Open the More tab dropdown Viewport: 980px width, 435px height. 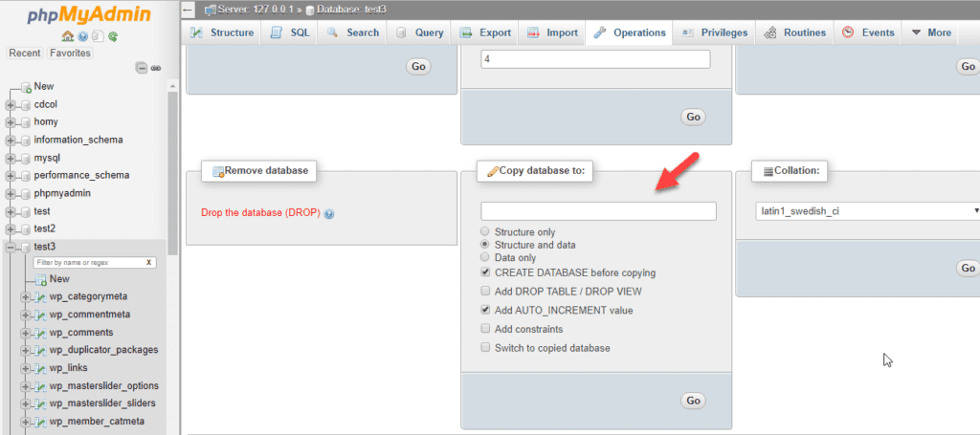(931, 33)
